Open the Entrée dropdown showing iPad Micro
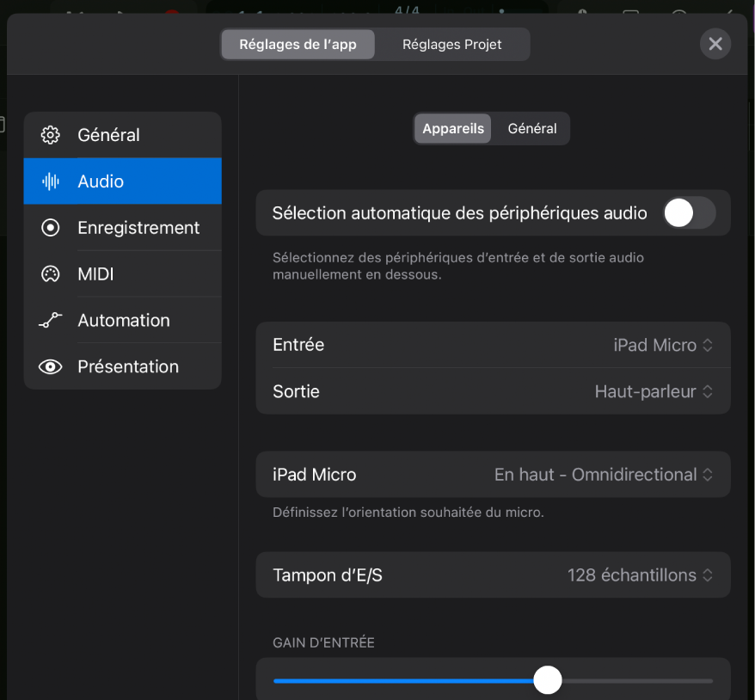This screenshot has width=755, height=700. 662,345
